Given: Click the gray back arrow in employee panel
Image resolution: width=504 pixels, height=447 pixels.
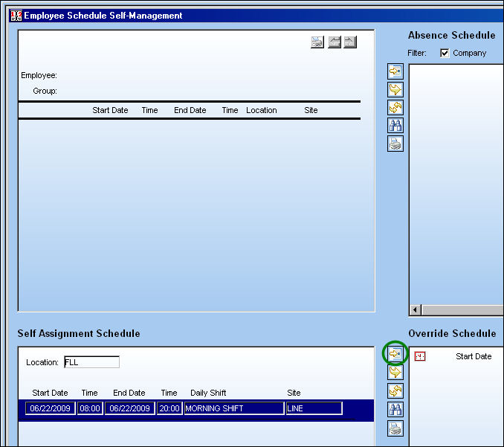Looking at the screenshot, I should (335, 42).
